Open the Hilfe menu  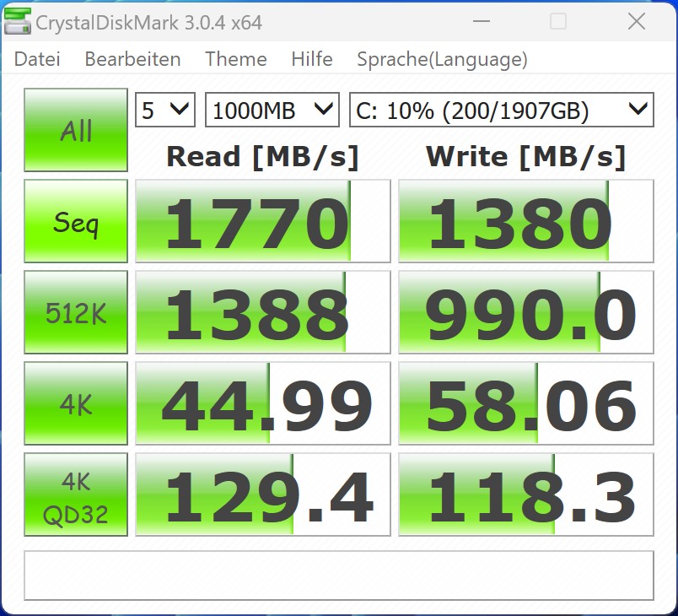point(312,59)
